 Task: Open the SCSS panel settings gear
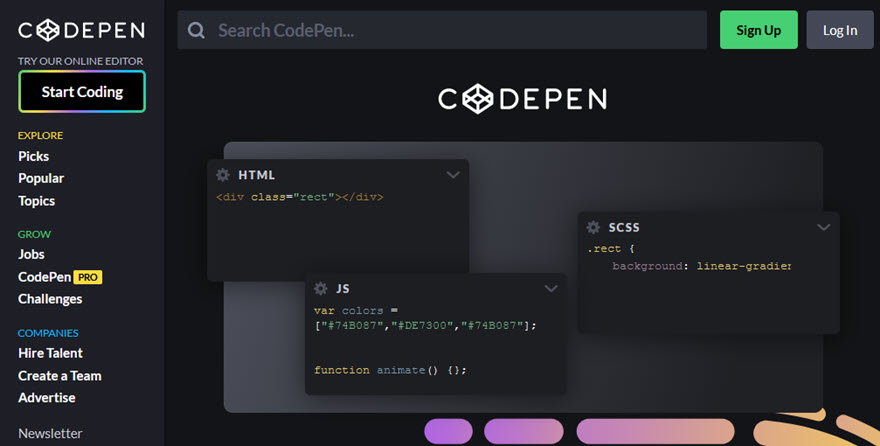tap(593, 227)
